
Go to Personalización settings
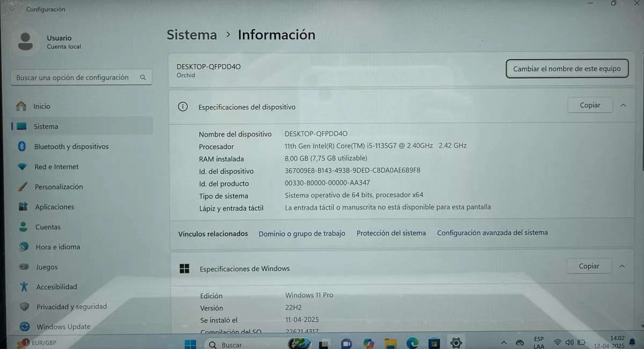pyautogui.click(x=58, y=187)
